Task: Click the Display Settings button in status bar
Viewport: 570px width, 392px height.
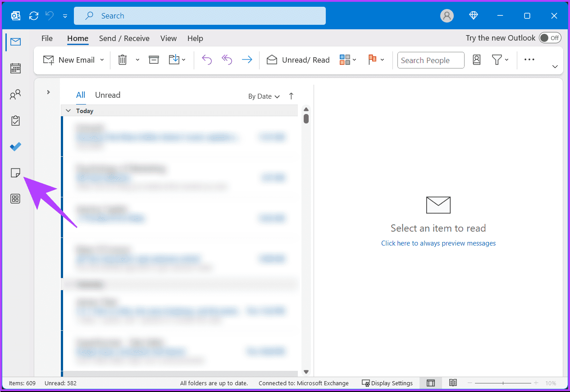Action: coord(388,383)
